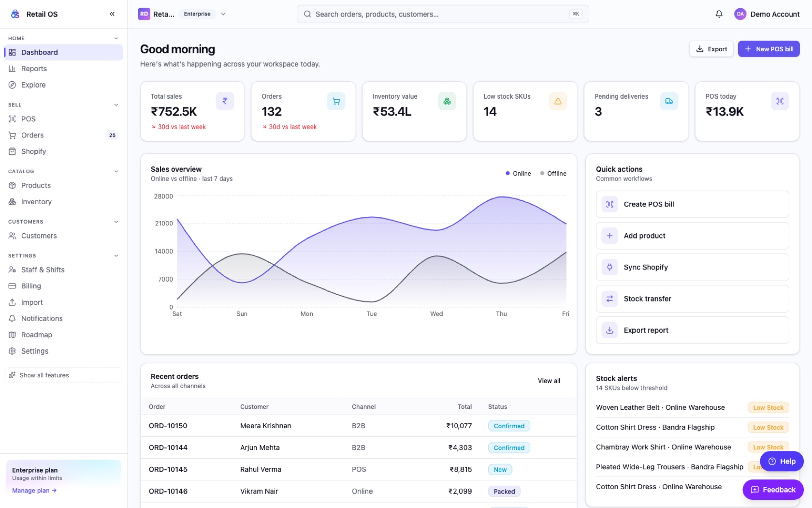This screenshot has height=508, width=812.
Task: Open Shopify in the sidebar
Action: (x=63, y=151)
